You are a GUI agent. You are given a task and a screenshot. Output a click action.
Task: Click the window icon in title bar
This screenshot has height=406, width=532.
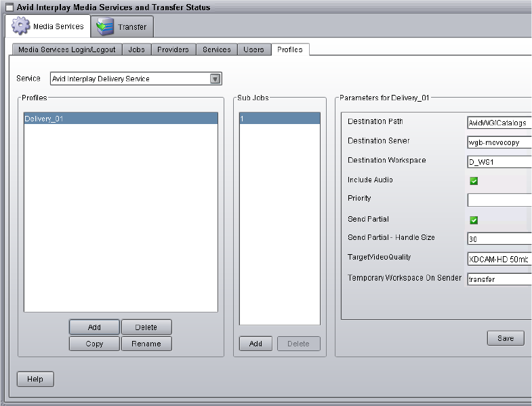pos(9,7)
